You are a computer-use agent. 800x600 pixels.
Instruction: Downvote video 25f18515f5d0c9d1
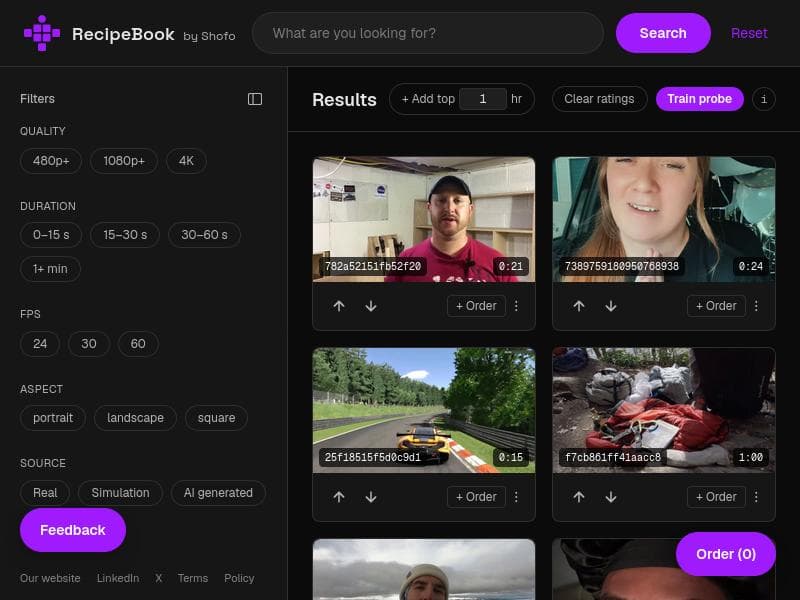point(371,496)
